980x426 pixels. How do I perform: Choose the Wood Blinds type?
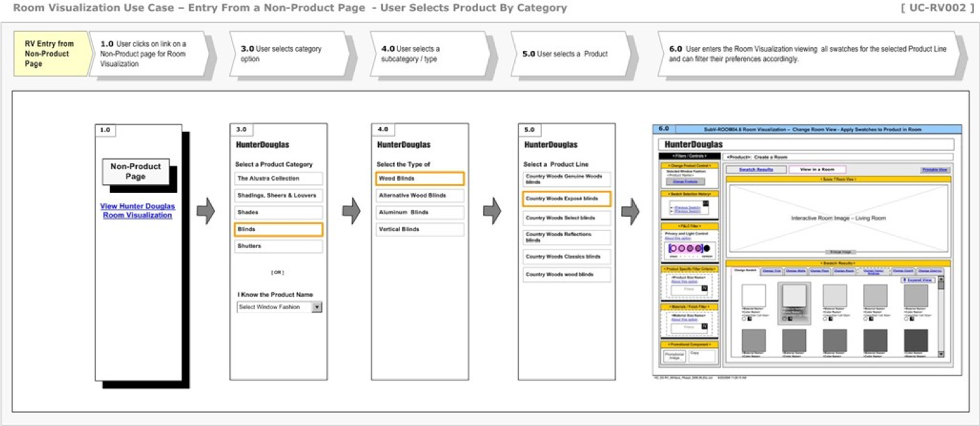tap(420, 179)
